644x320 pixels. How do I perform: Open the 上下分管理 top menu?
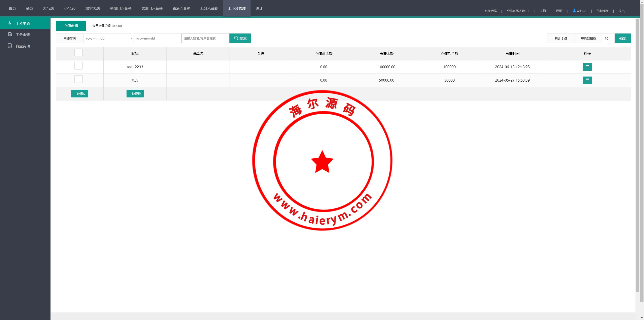click(236, 8)
